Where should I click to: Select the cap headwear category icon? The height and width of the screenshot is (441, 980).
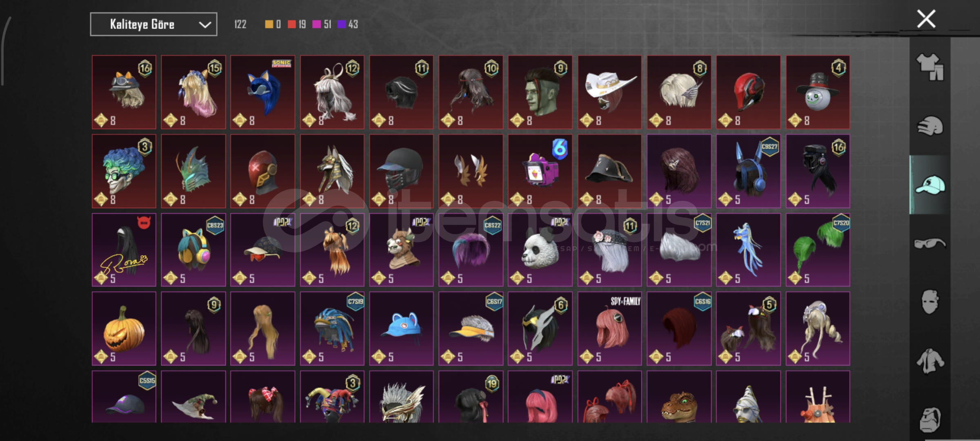(x=930, y=185)
